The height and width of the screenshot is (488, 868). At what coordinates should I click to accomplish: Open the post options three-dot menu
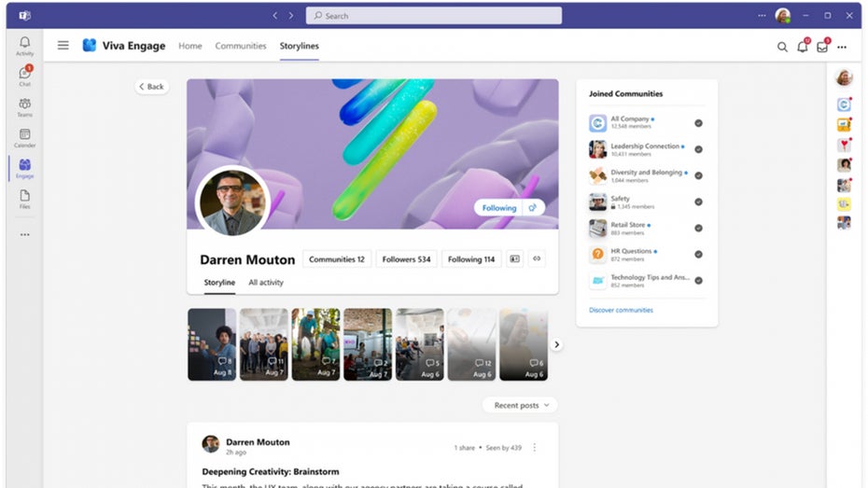[x=535, y=448]
